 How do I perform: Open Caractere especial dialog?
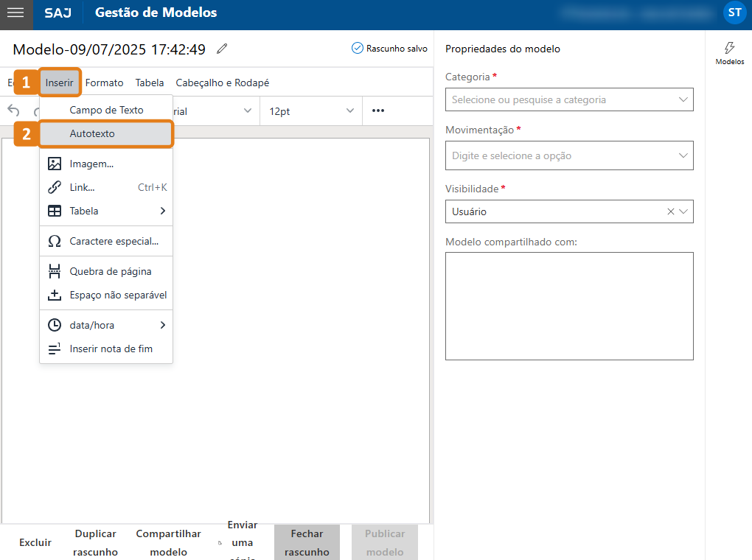[114, 241]
